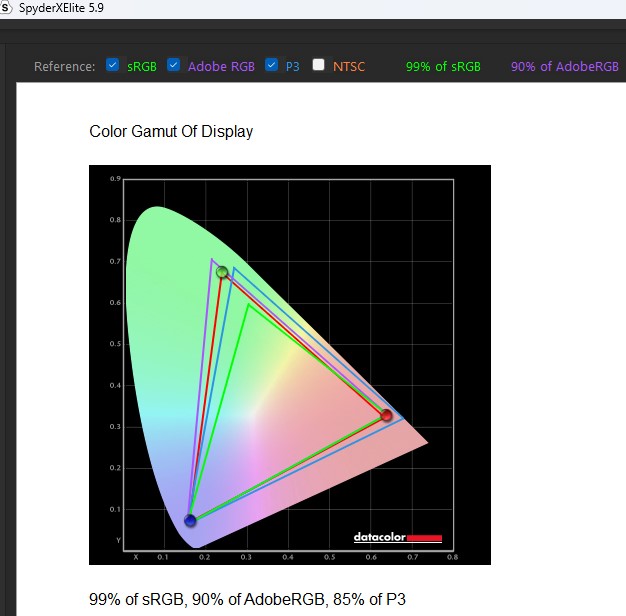Click the SpyderXElite app icon in title bar
Screen dimensions: 626x616
click(x=8, y=8)
